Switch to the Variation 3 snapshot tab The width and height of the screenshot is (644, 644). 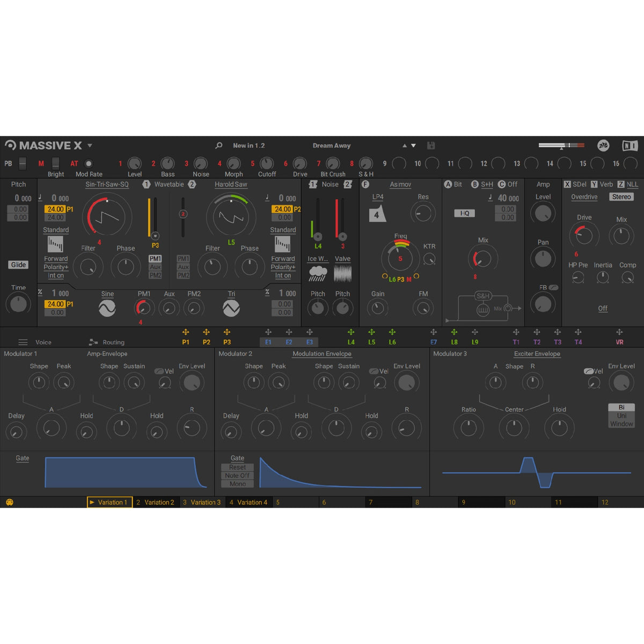[x=202, y=502]
